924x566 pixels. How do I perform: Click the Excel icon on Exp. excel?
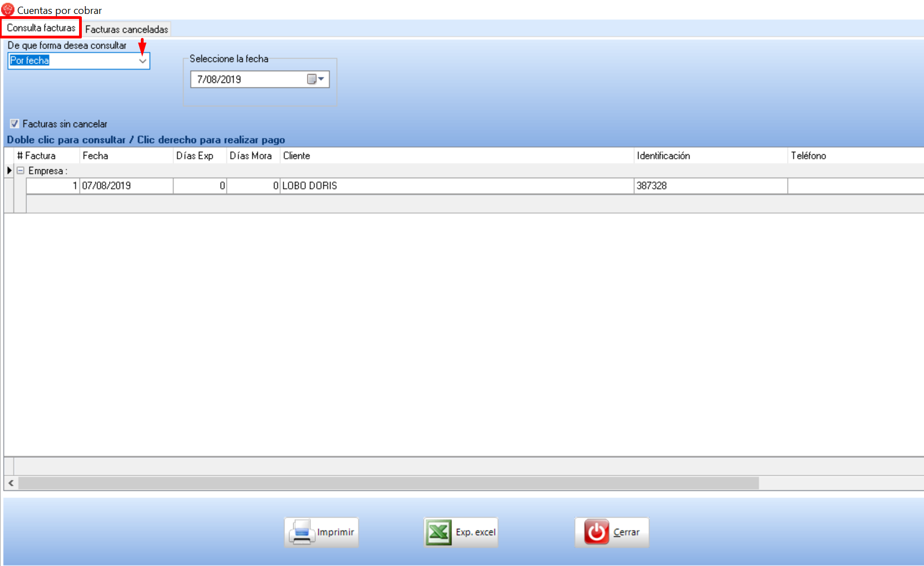pos(439,533)
